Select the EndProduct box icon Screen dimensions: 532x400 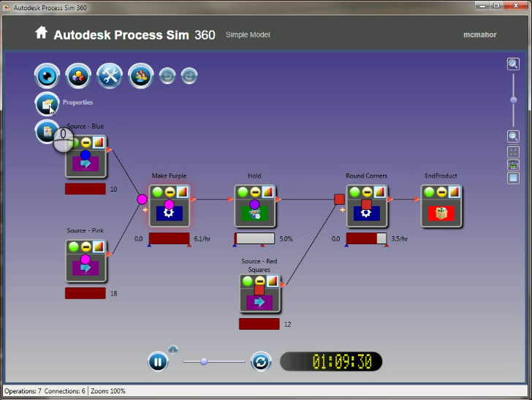441,214
